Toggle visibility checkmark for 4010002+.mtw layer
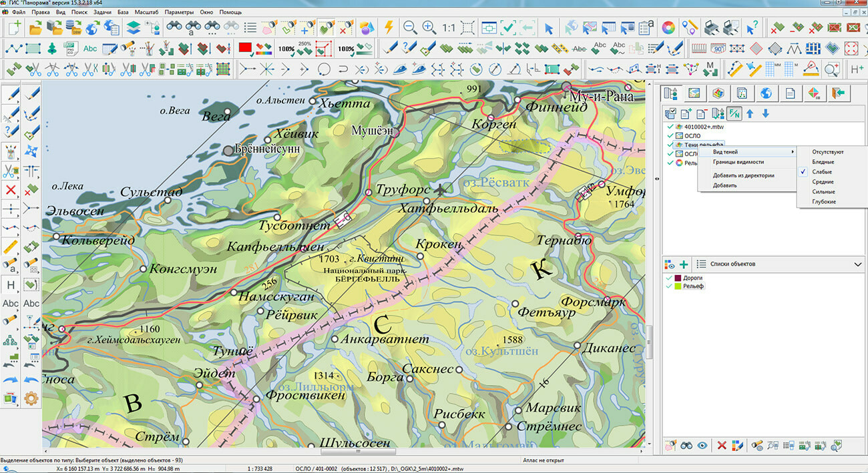This screenshot has height=473, width=868. pos(670,126)
